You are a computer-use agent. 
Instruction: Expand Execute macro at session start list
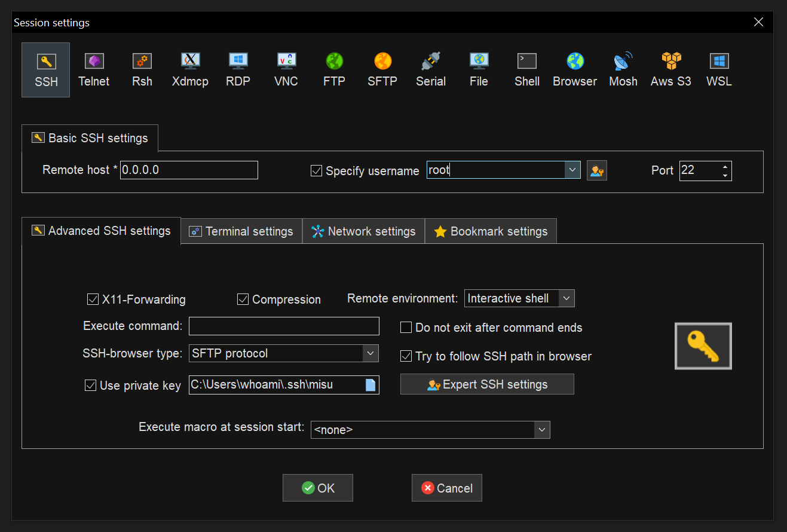pos(541,430)
